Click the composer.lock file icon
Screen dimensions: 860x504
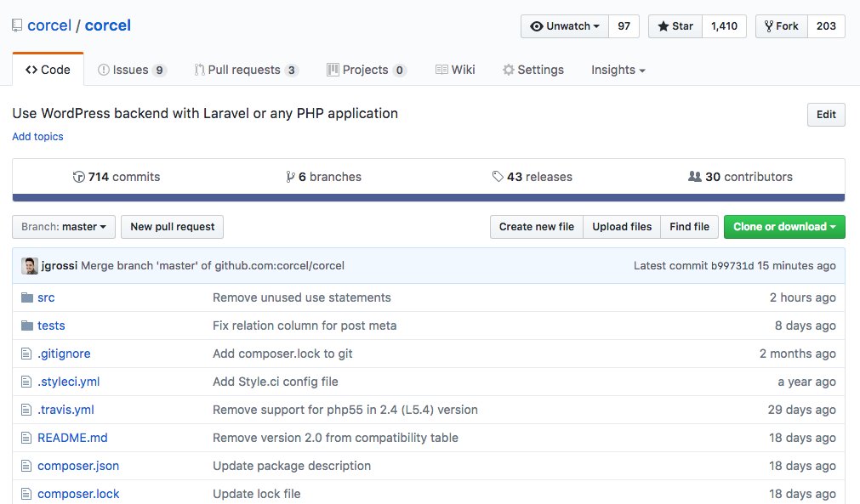click(26, 494)
